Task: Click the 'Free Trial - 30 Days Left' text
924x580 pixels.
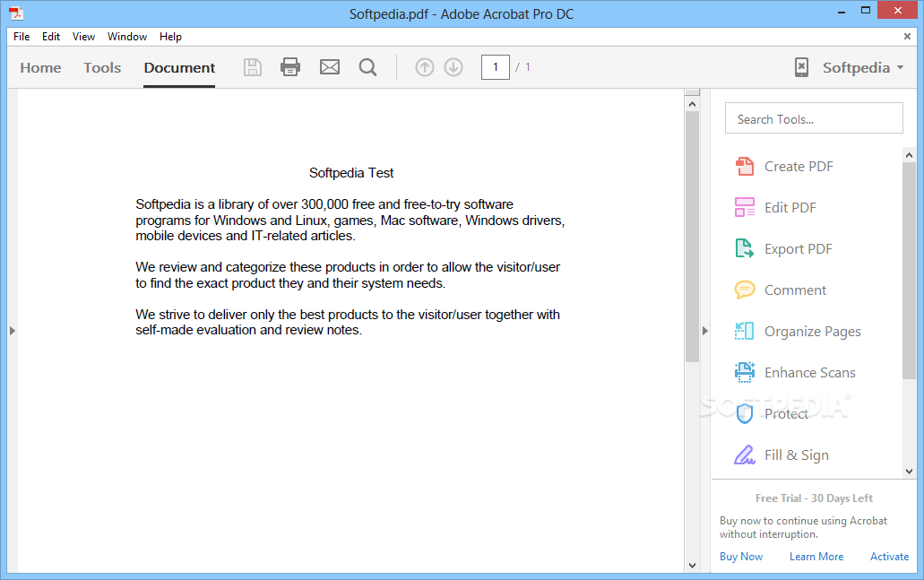Action: click(x=814, y=498)
